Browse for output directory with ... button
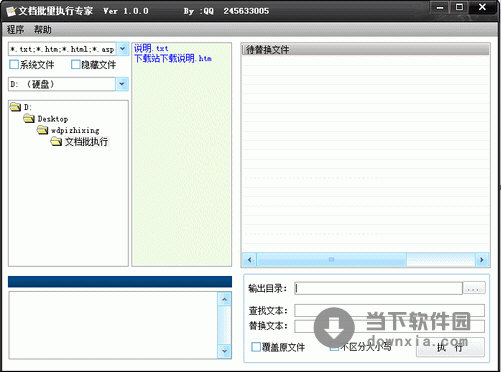The width and height of the screenshot is (501, 372). (x=474, y=288)
